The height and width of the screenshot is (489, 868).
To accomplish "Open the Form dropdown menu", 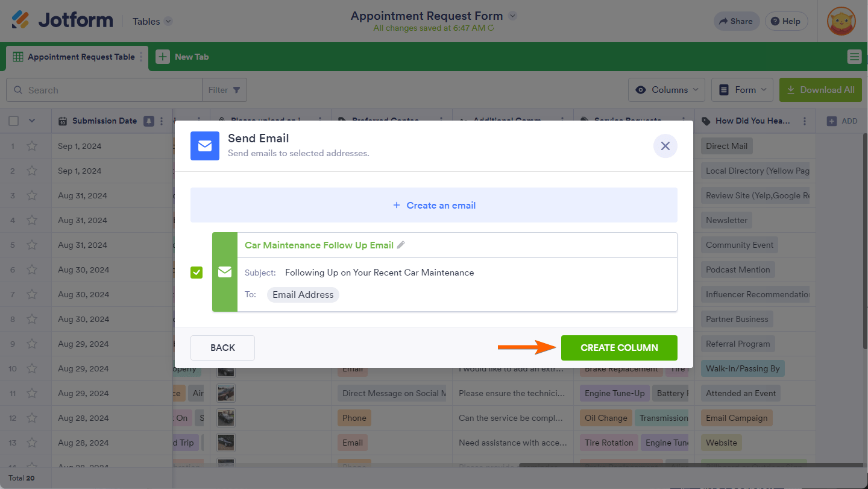I will (x=743, y=90).
